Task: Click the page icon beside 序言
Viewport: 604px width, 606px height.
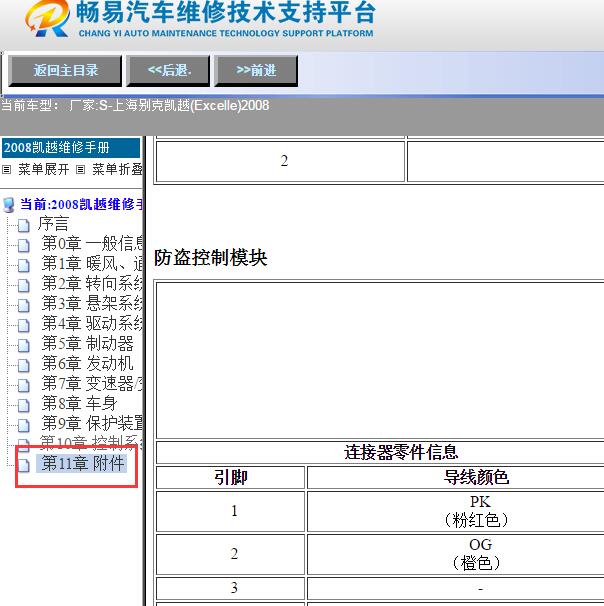Action: point(24,226)
